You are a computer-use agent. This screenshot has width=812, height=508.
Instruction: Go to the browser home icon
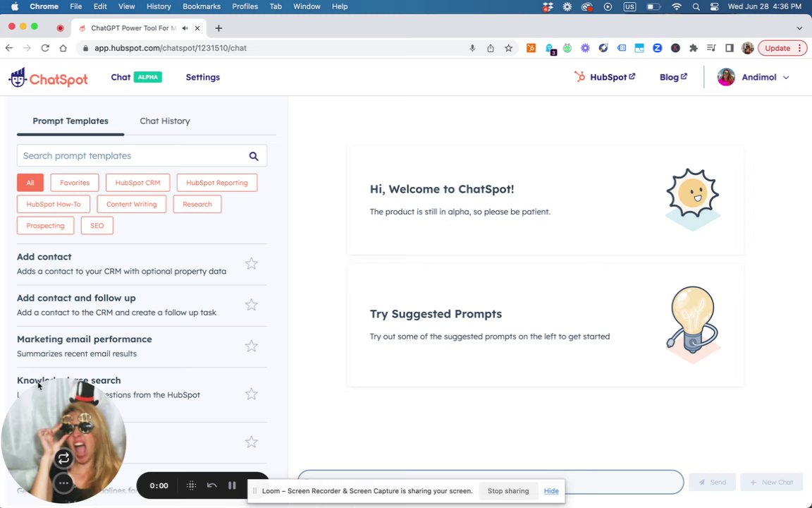point(63,48)
